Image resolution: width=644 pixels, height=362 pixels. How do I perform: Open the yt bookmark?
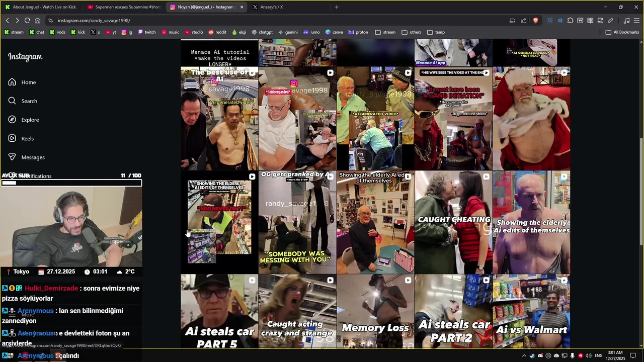(111, 32)
